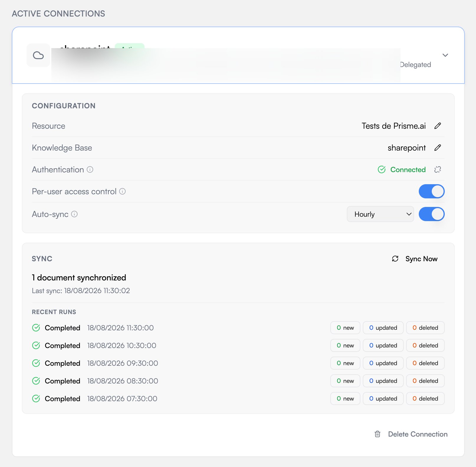The width and height of the screenshot is (476, 467).
Task: Click the 'Tests de Prisme.ai' resource value
Action: (394, 126)
